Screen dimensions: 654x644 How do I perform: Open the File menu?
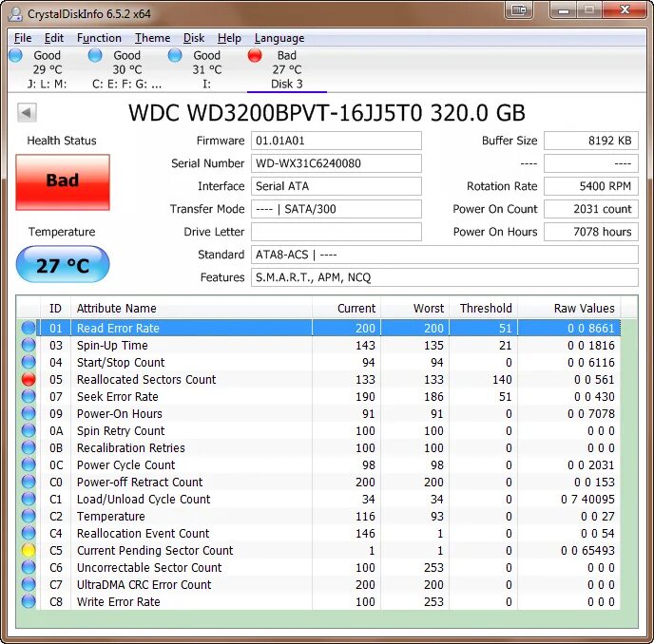[x=23, y=38]
